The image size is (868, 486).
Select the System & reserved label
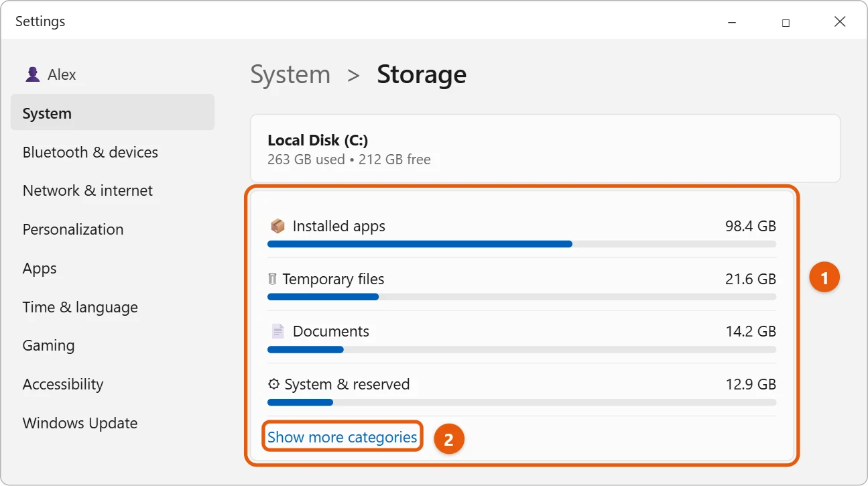[x=347, y=384]
